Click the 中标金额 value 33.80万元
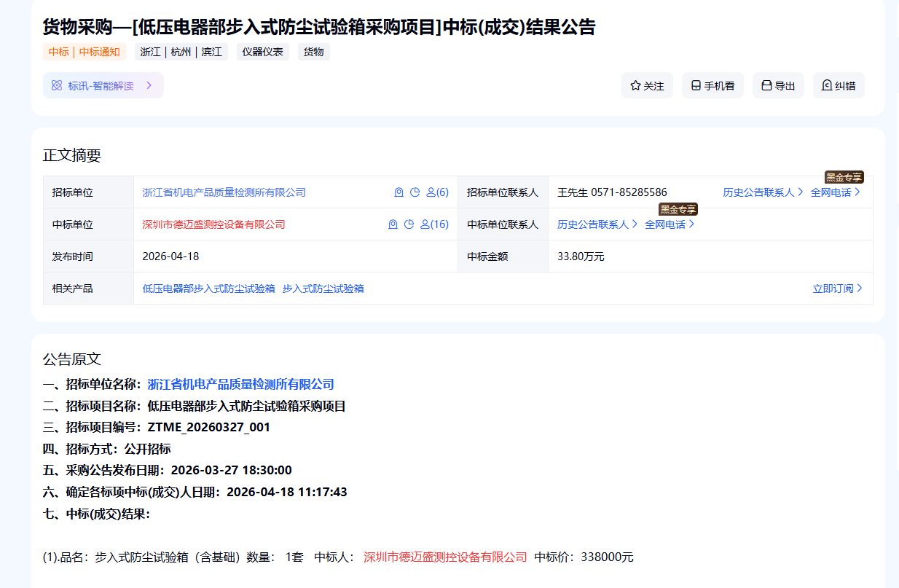899x588 pixels. click(581, 256)
